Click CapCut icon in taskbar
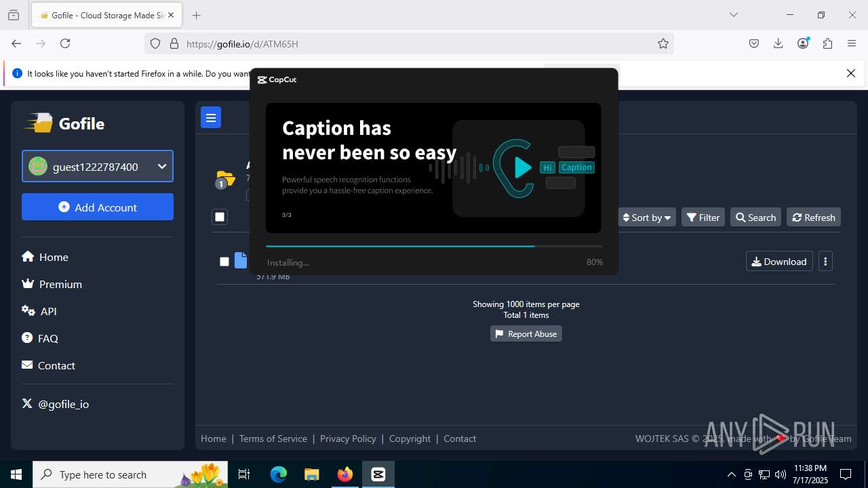This screenshot has width=868, height=488. point(378,474)
